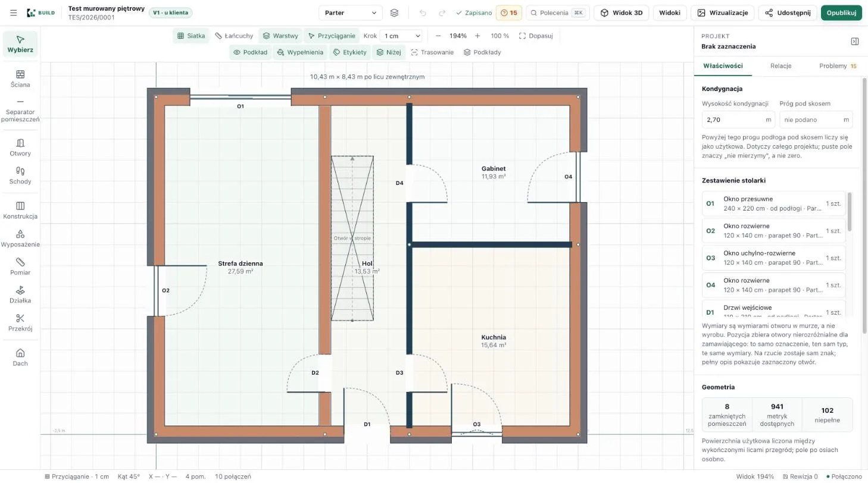868x483 pixels.
Task: Switch to the Problemy tab
Action: click(838, 66)
